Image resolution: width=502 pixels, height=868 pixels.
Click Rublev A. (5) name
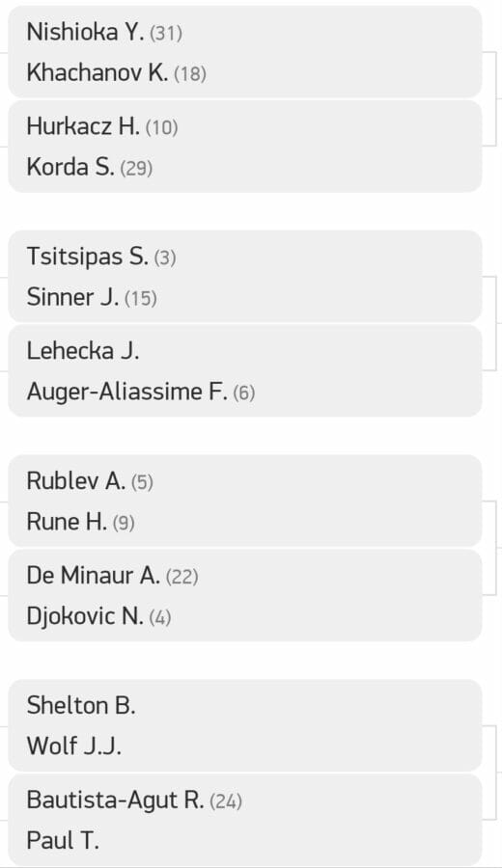(x=90, y=481)
